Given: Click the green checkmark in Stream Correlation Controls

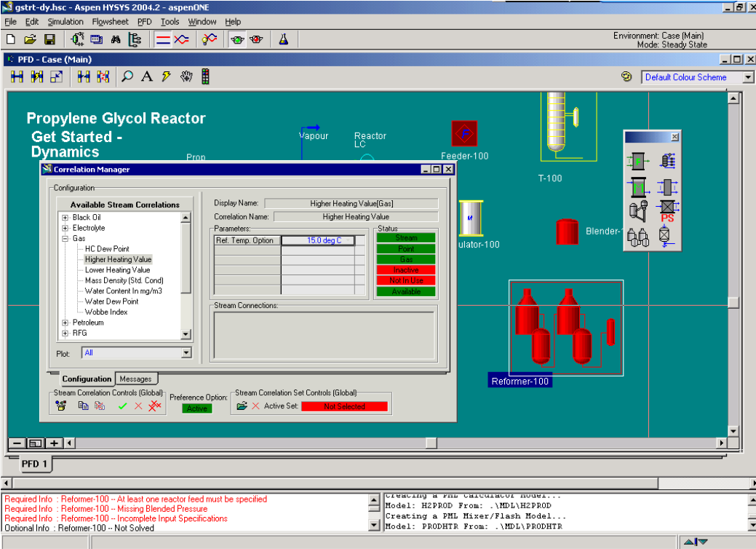Looking at the screenshot, I should (122, 406).
